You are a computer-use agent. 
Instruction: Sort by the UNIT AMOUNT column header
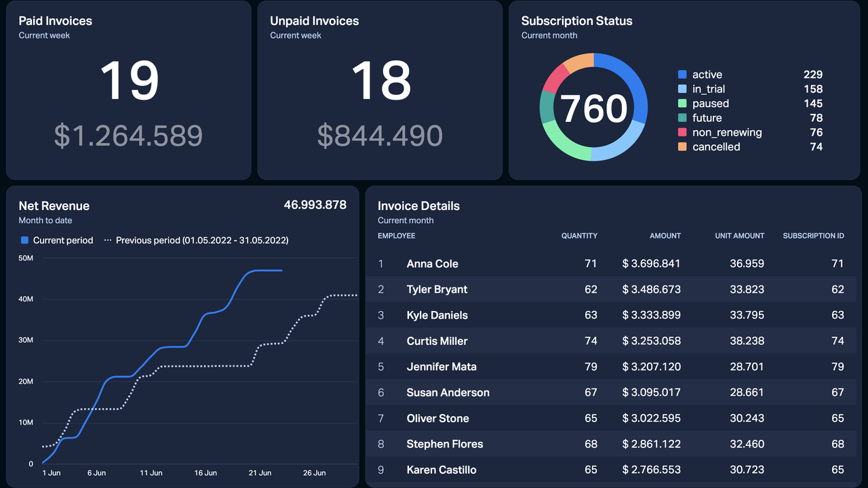pos(739,236)
